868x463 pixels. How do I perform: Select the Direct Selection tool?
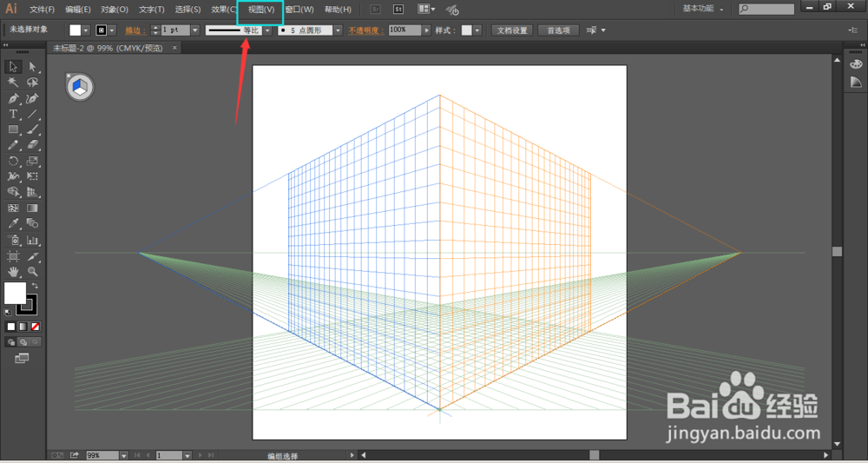point(33,67)
